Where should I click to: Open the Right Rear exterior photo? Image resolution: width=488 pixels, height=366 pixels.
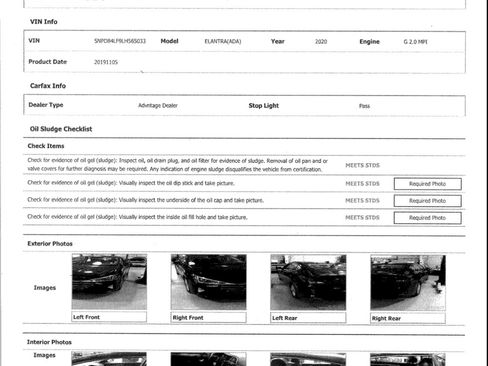coord(408,283)
